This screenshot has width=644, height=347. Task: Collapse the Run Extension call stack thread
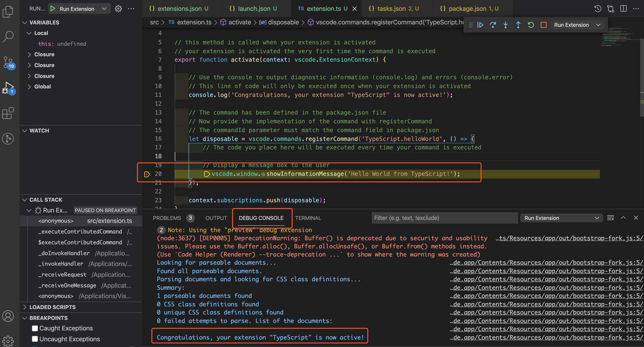click(x=29, y=210)
